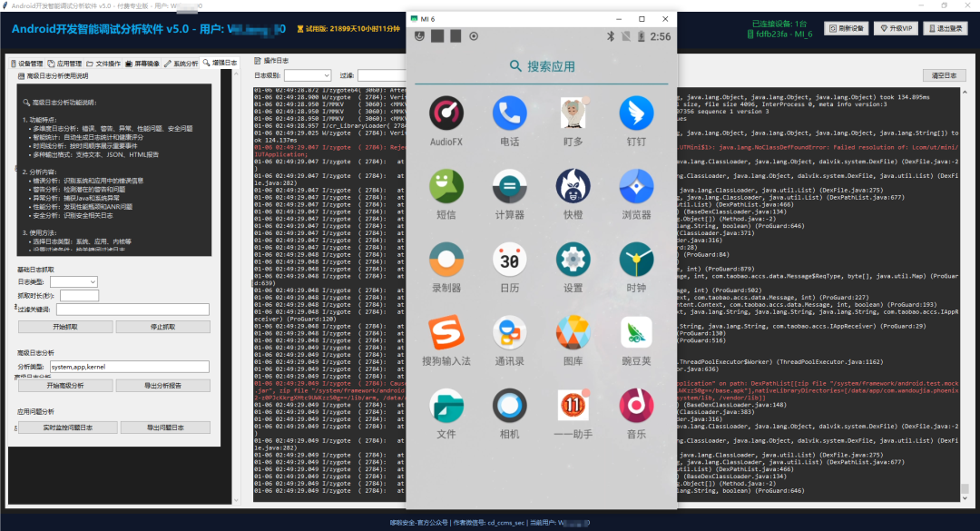The image size is (980, 531).
Task: Launch the 电话 phone app
Action: (x=509, y=113)
